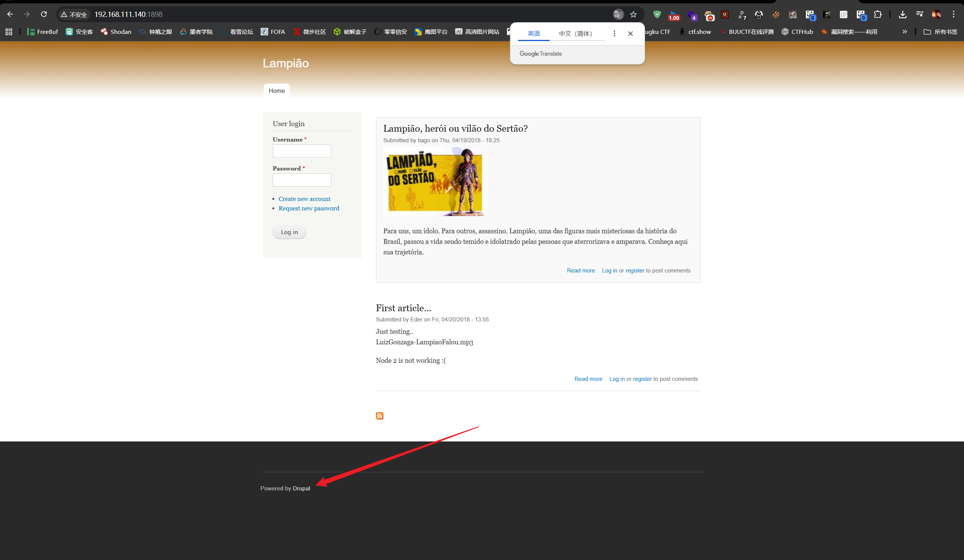
Task: Click the RSS feed icon
Action: coord(379,415)
